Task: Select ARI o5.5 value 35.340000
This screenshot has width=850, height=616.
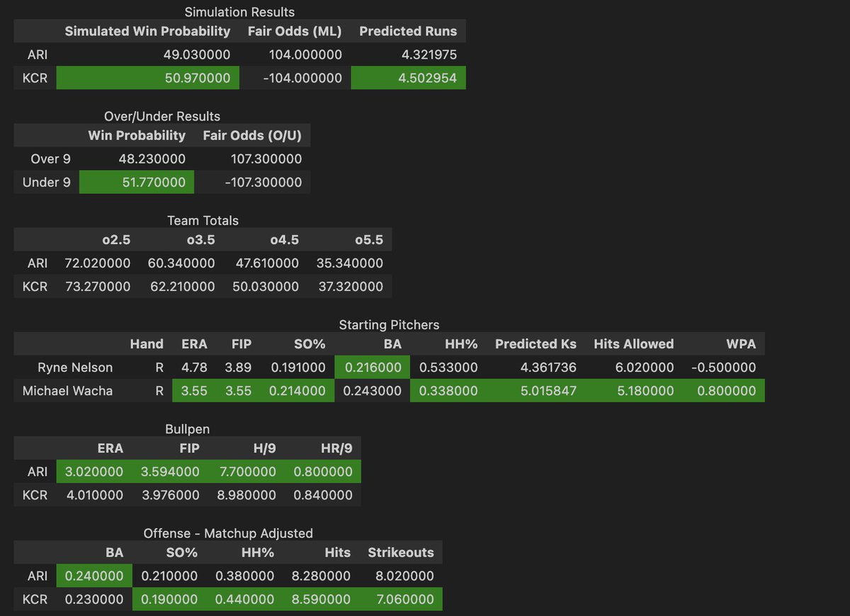Action: click(x=350, y=263)
